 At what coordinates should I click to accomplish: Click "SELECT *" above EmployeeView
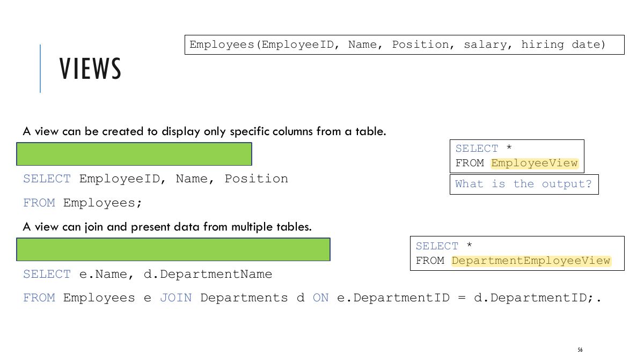coord(484,149)
